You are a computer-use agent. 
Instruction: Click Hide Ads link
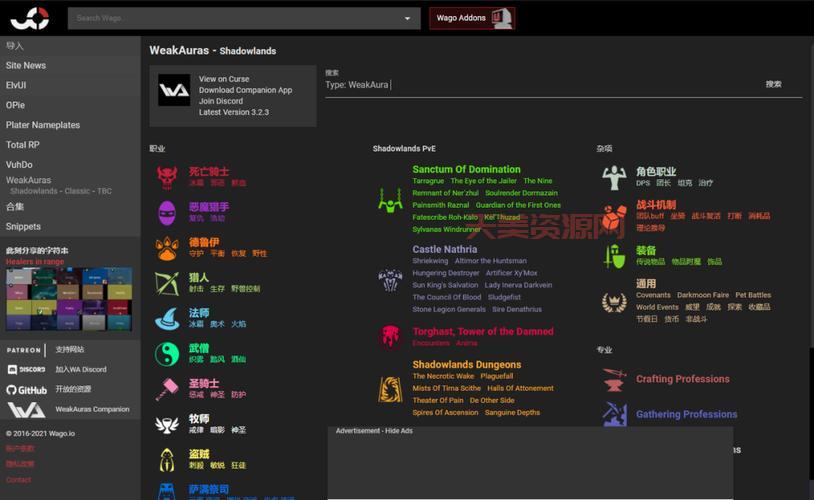point(399,431)
